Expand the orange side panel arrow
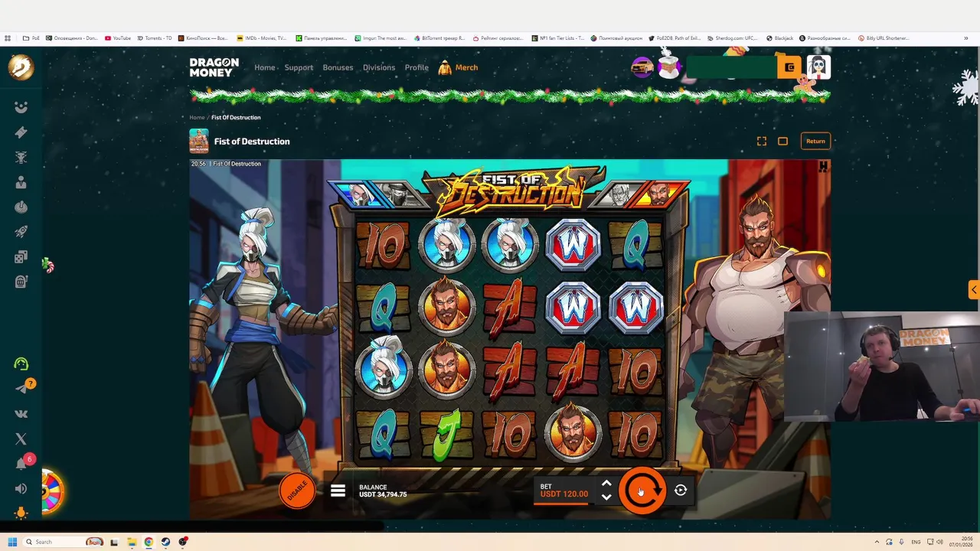This screenshot has height=551, width=980. pos(973,289)
